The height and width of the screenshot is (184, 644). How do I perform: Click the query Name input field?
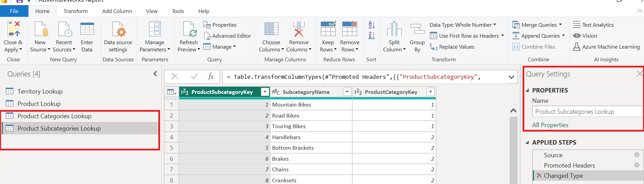click(587, 112)
